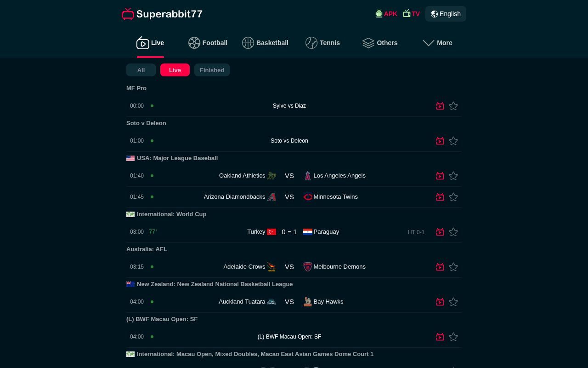The width and height of the screenshot is (588, 368).
Task: Click the Paraguay flag icon
Action: point(308,232)
